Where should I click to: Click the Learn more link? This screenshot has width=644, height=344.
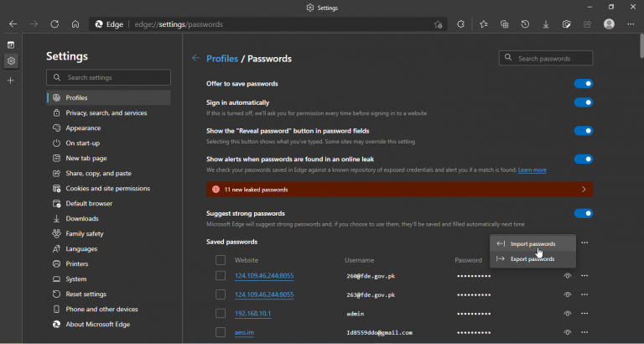coord(532,169)
